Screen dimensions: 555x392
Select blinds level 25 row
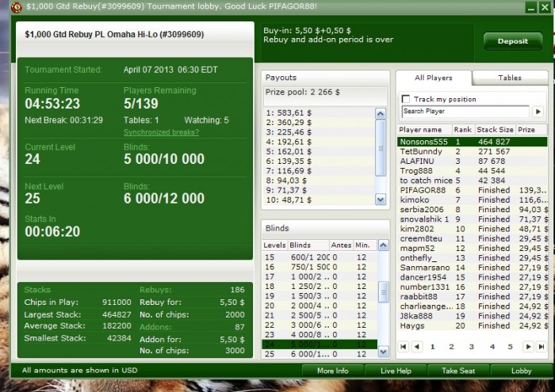click(320, 354)
